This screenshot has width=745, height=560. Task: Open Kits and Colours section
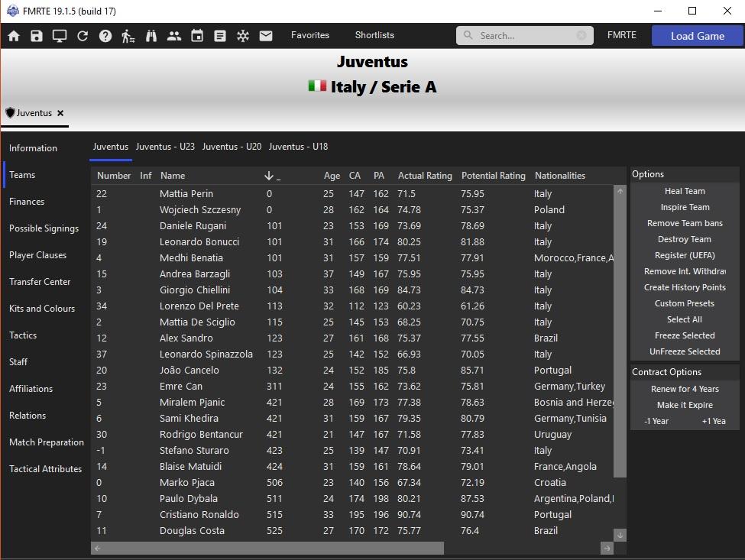(x=42, y=308)
